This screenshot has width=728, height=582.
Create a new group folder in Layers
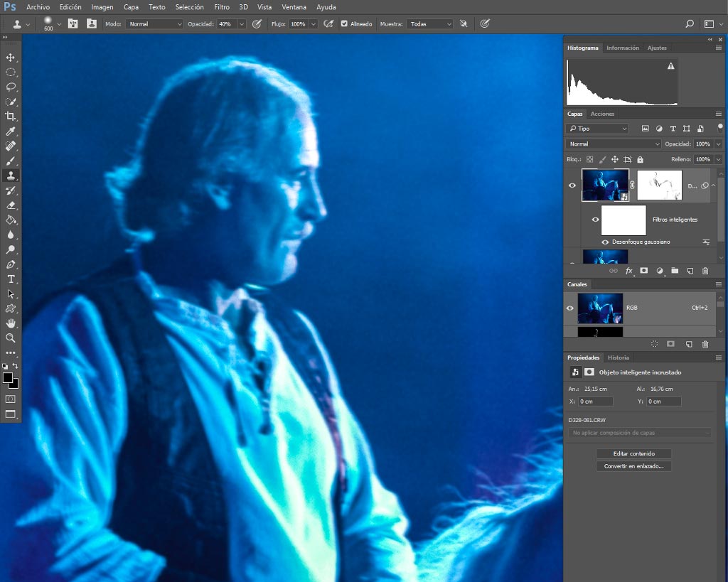coord(675,271)
